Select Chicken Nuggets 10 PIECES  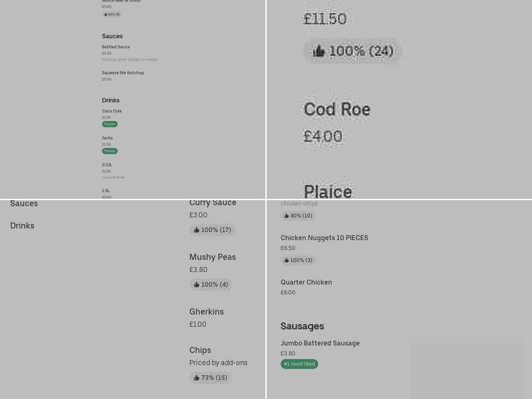(x=324, y=238)
